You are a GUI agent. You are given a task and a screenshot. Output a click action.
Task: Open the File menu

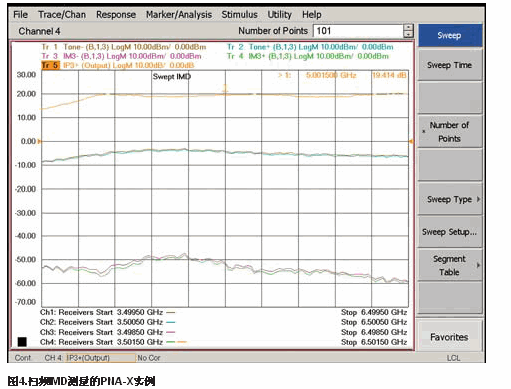20,15
